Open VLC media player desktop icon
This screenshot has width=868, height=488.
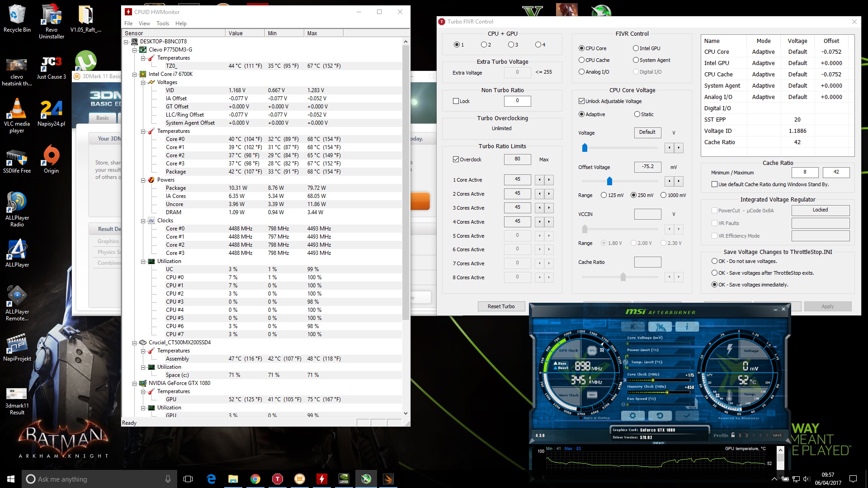point(17,116)
